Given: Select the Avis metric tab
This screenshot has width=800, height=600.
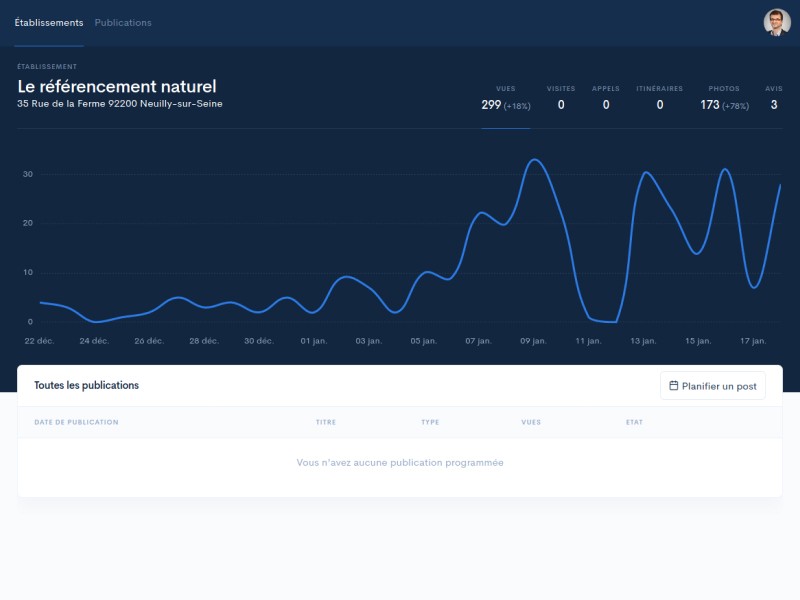Looking at the screenshot, I should tap(774, 98).
